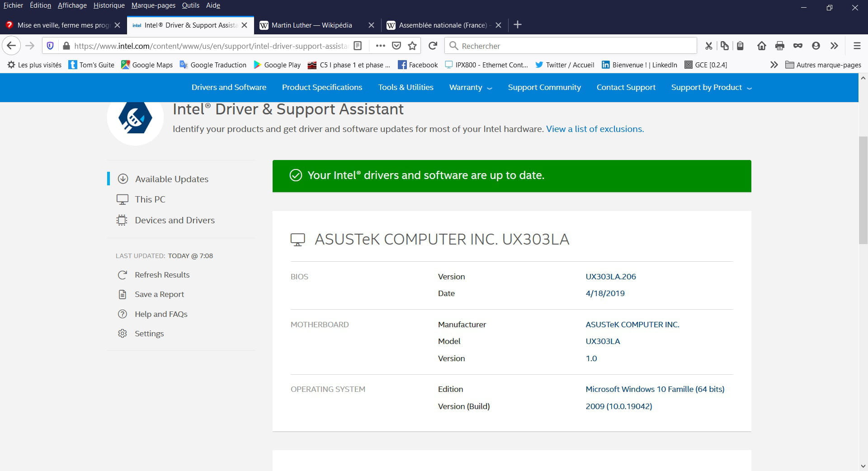The image size is (868, 471).
Task: Open the Firefox hamburger application menu
Action: pyautogui.click(x=857, y=46)
